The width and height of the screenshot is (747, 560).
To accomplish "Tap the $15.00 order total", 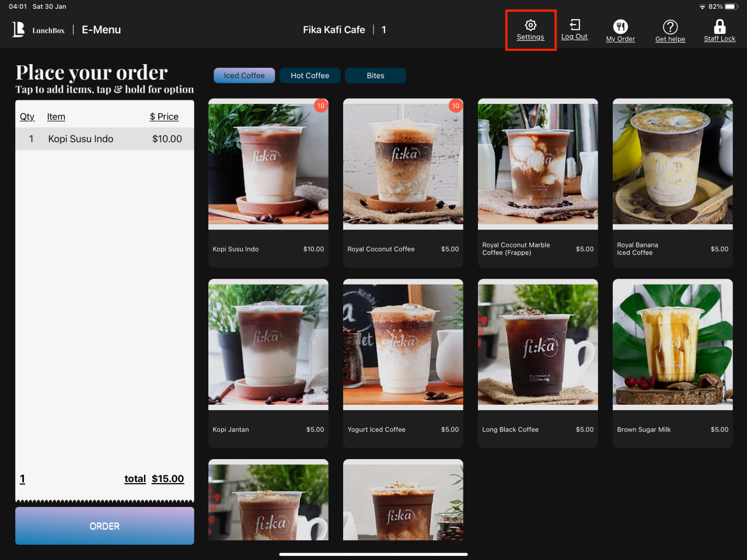I will [x=167, y=479].
